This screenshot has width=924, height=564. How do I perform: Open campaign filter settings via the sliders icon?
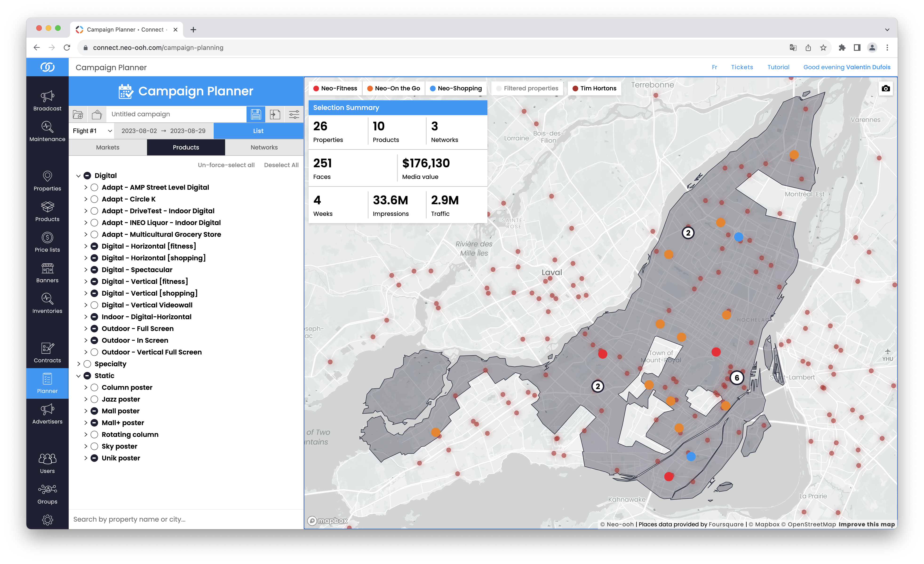point(294,114)
